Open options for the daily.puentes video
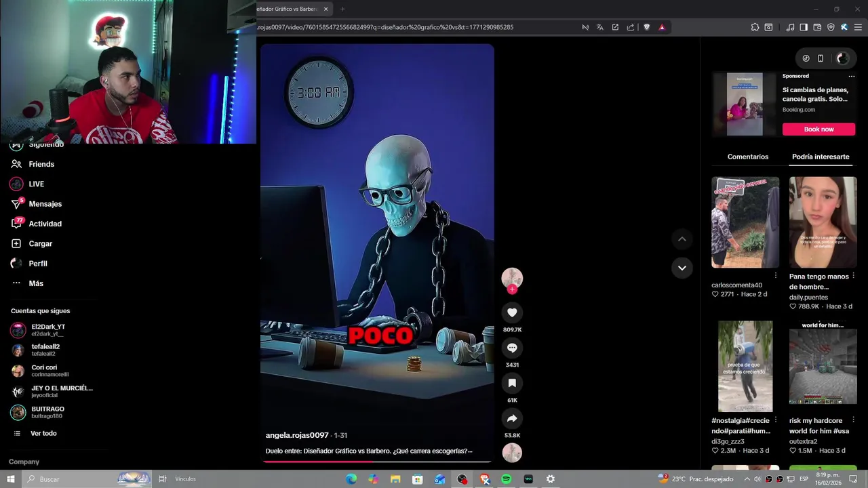 (x=853, y=276)
